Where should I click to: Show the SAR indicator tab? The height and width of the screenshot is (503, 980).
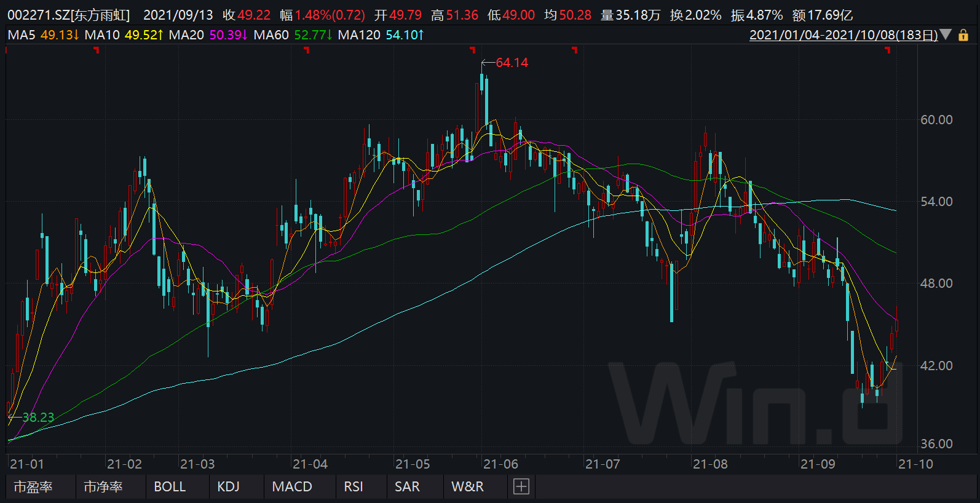407,486
